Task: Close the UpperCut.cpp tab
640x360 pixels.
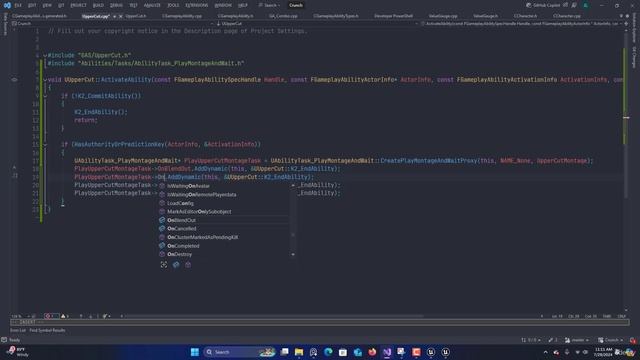Action: pos(120,16)
